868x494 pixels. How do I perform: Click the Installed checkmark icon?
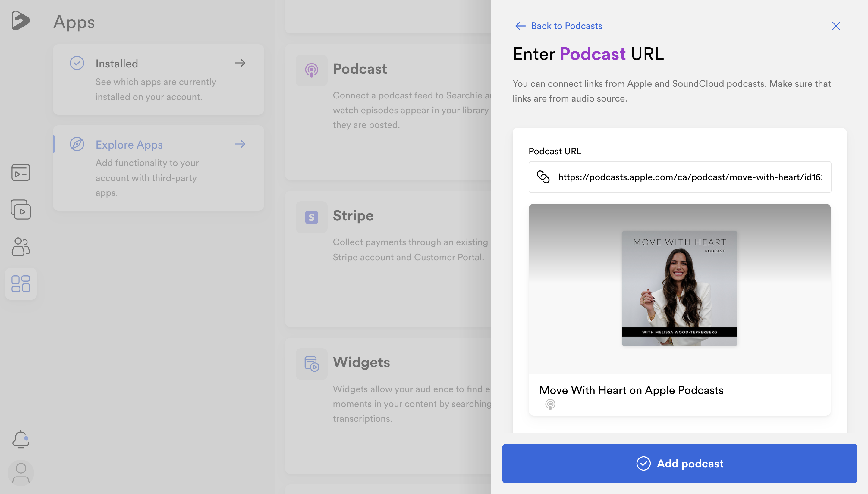(x=77, y=63)
